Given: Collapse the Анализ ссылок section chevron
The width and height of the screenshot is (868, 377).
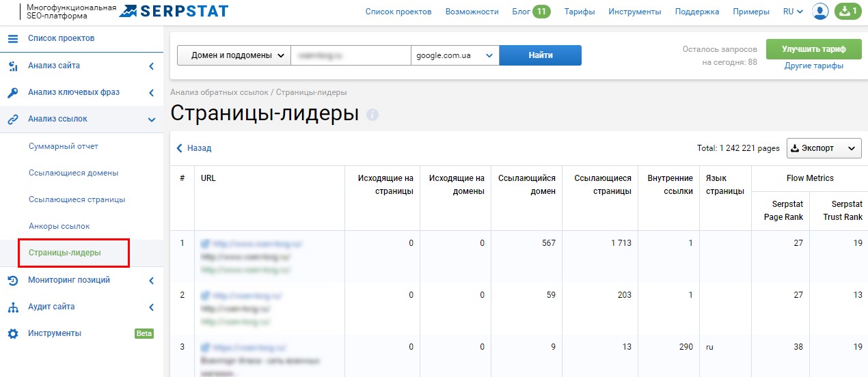Looking at the screenshot, I should (151, 120).
